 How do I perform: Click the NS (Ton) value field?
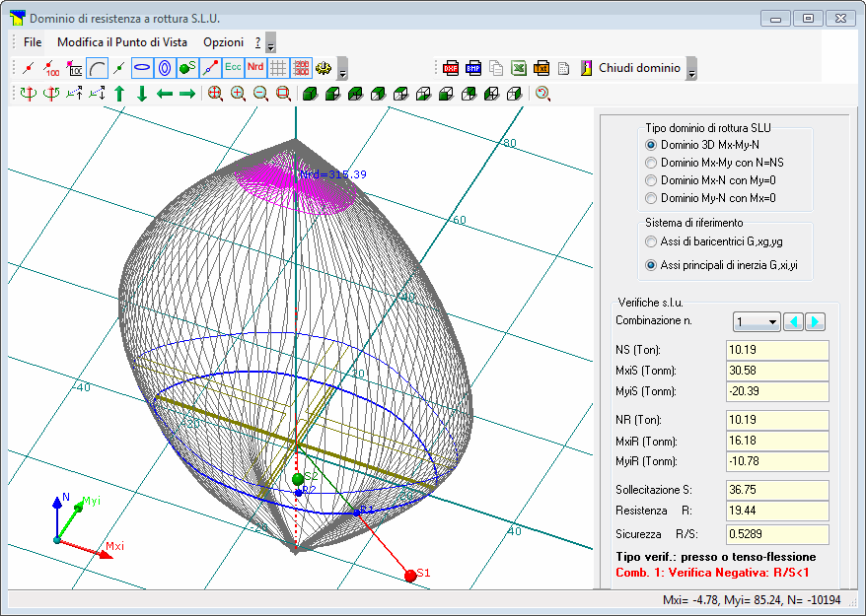click(777, 350)
